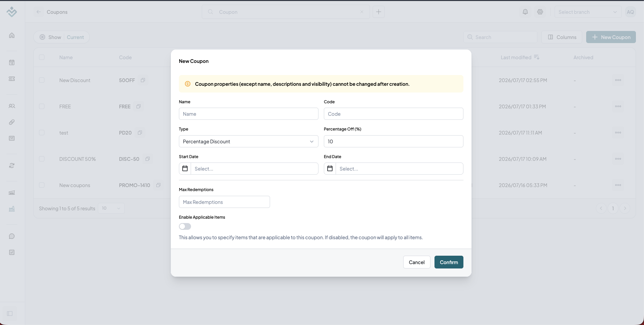
Task: Check the DISCOUNT 50% row checkbox
Action: (x=42, y=159)
